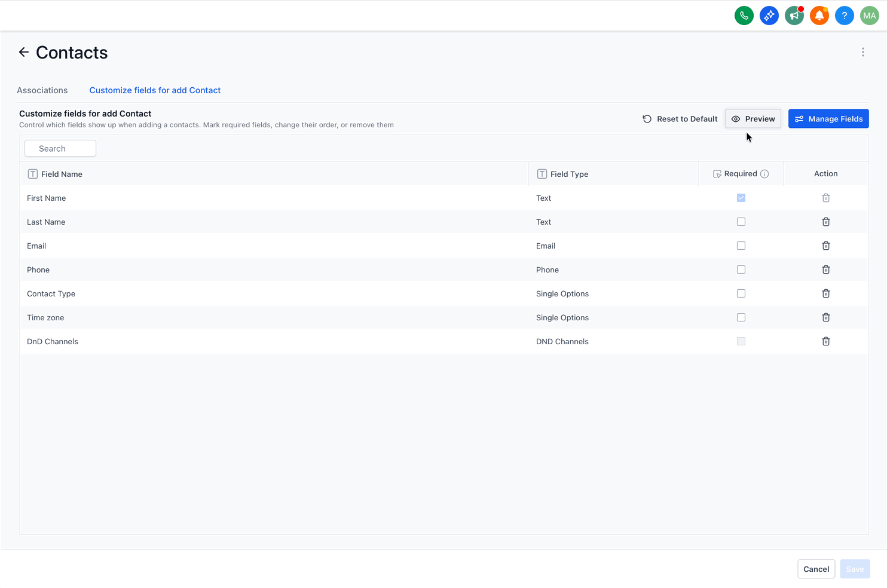Open the green phone dialer icon

[x=744, y=16]
